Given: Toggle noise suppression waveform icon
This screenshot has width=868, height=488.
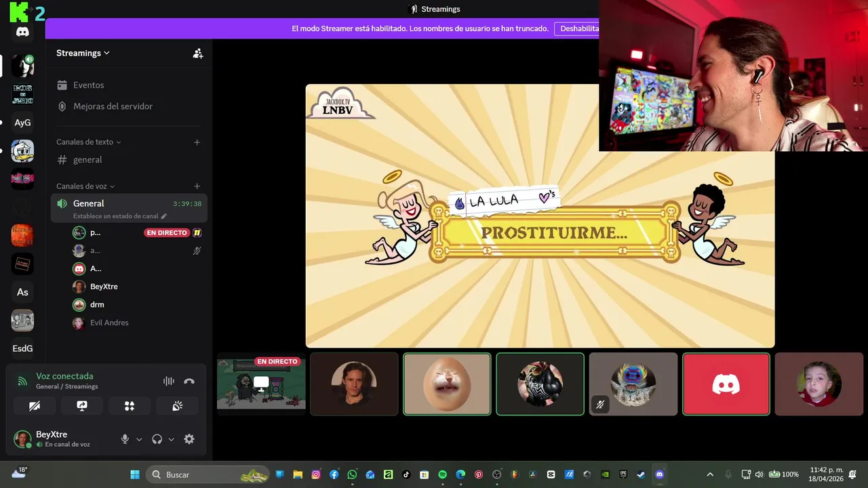Looking at the screenshot, I should (x=169, y=381).
